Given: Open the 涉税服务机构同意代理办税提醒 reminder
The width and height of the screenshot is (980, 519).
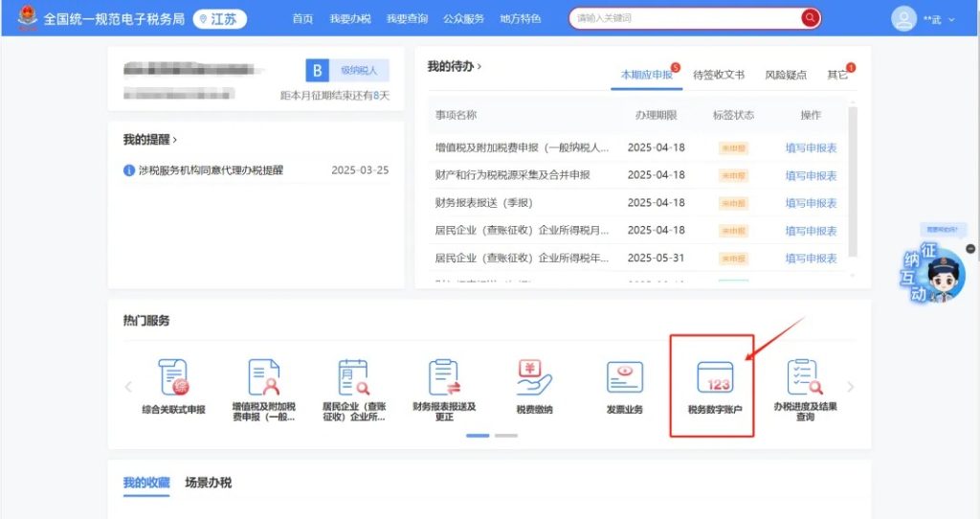Looking at the screenshot, I should point(211,170).
